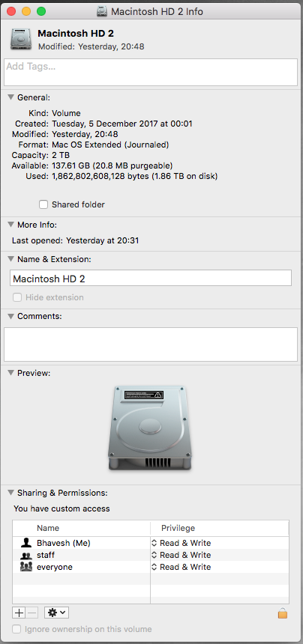Screen dimensions: 303x644
Task: Select the everyone row name
Action: tap(55, 567)
